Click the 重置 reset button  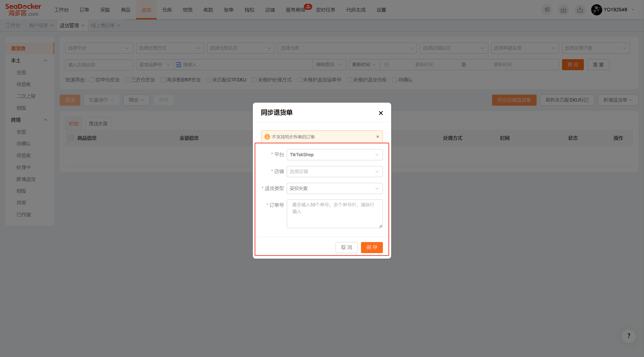[x=598, y=65]
